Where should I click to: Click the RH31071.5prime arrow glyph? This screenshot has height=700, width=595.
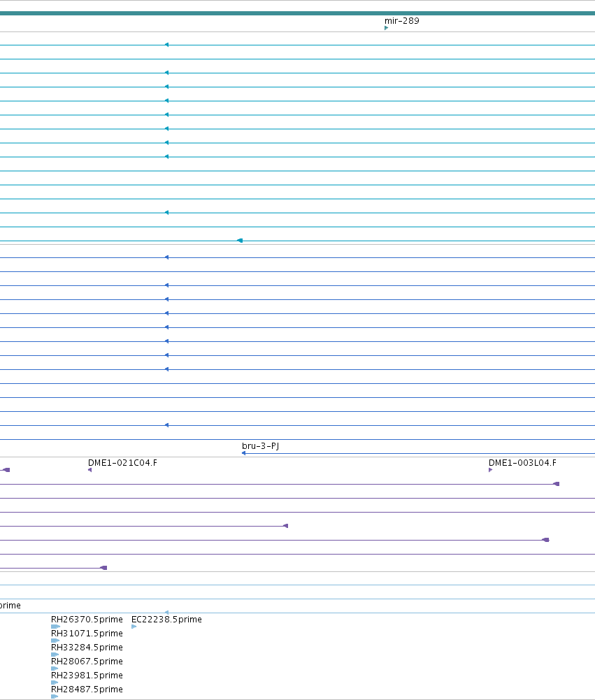(55, 641)
